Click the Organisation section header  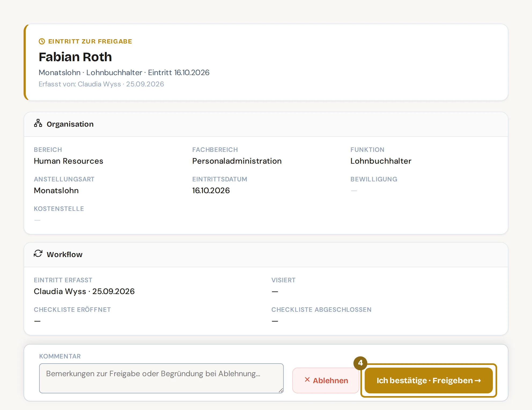pyautogui.click(x=266, y=124)
